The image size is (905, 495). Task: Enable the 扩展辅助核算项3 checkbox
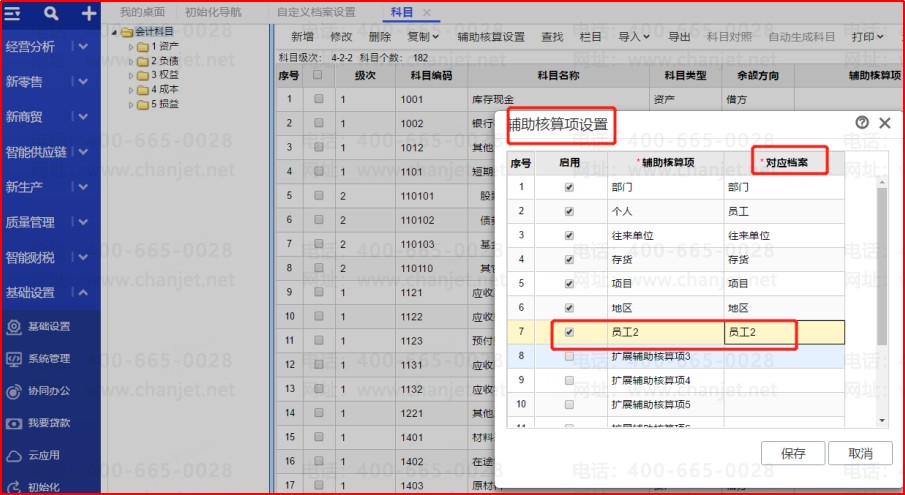point(569,356)
